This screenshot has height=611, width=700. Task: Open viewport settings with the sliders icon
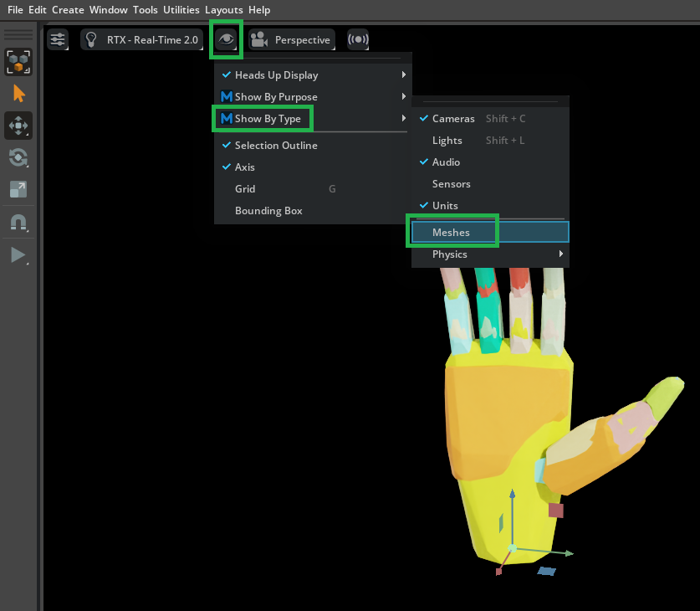tap(57, 39)
